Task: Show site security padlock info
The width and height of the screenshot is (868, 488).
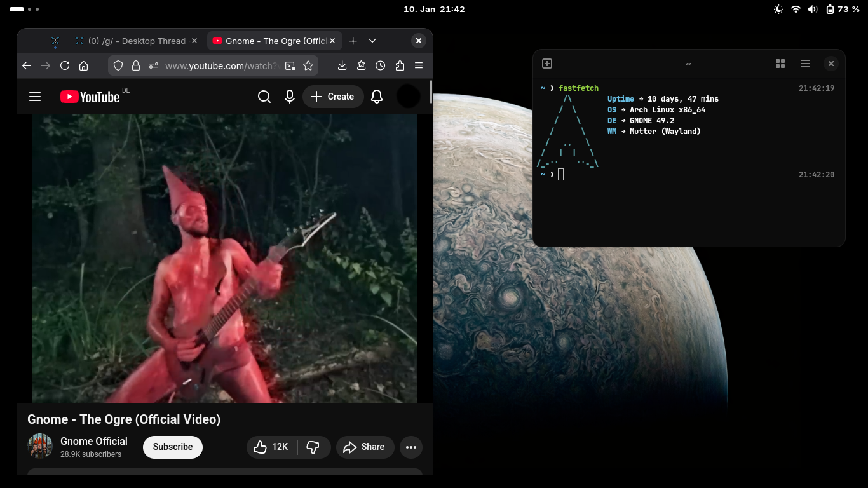Action: (135, 65)
